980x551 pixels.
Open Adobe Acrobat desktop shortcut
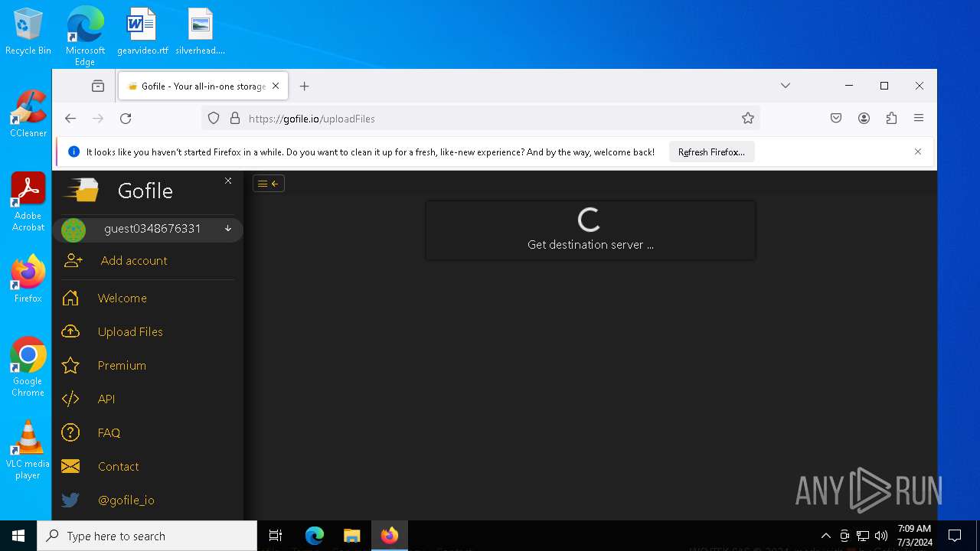28,201
